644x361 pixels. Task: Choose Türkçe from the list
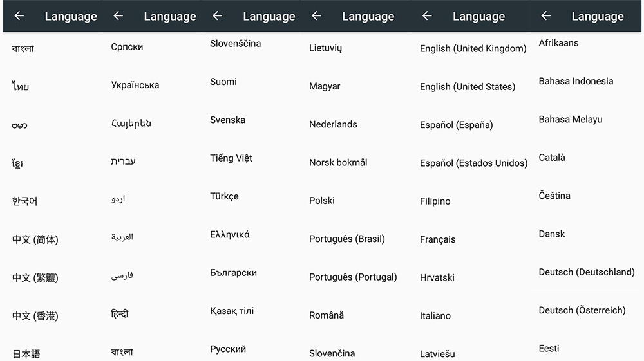pos(224,196)
